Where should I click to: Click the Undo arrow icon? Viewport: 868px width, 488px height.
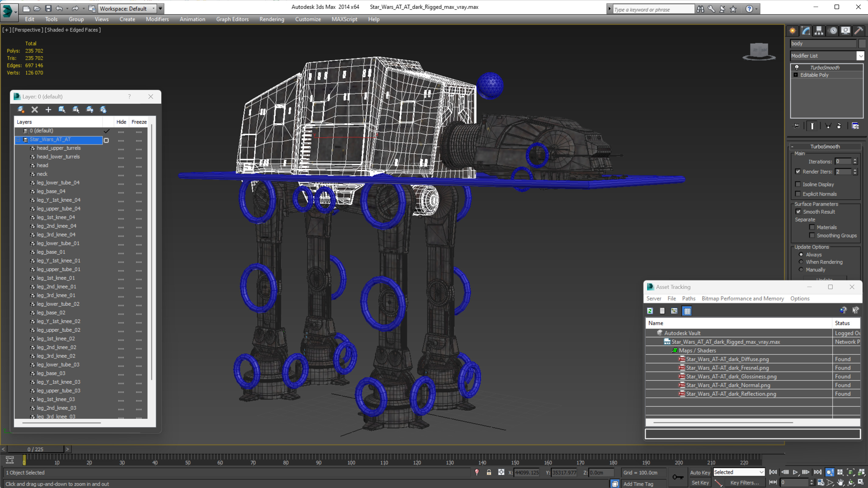[x=59, y=9]
